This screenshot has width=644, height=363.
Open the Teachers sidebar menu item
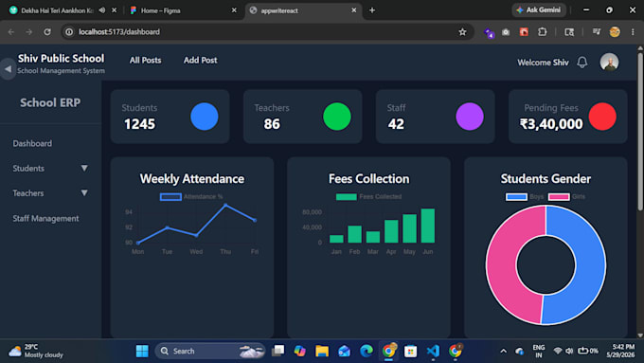[28, 192]
